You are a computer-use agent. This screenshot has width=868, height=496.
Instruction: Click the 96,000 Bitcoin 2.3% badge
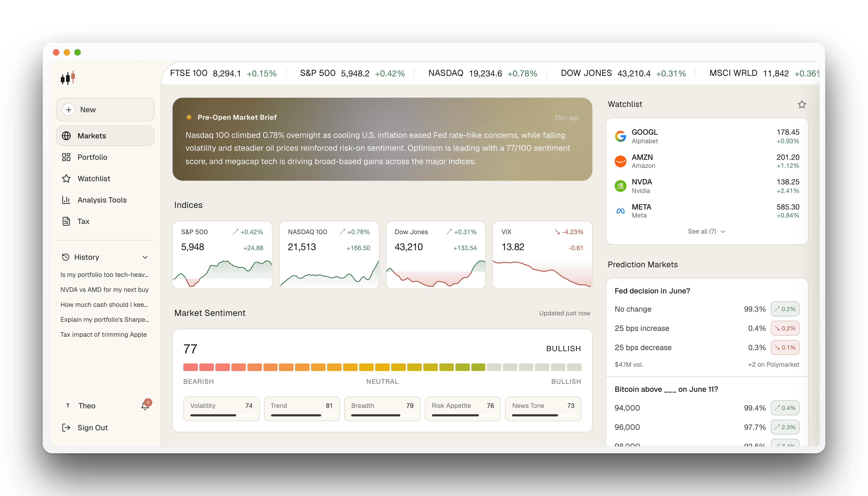click(x=785, y=427)
